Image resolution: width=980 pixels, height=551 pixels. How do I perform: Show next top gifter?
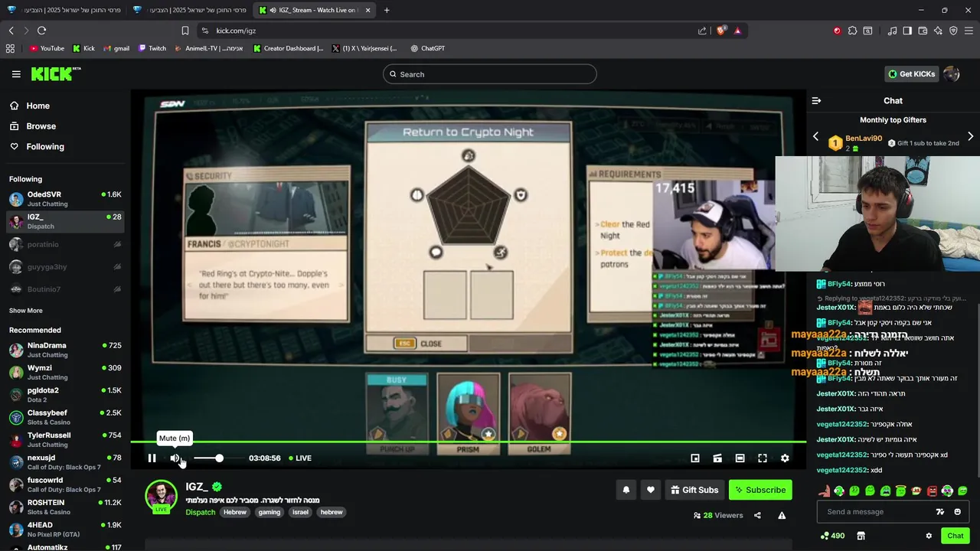pos(970,136)
